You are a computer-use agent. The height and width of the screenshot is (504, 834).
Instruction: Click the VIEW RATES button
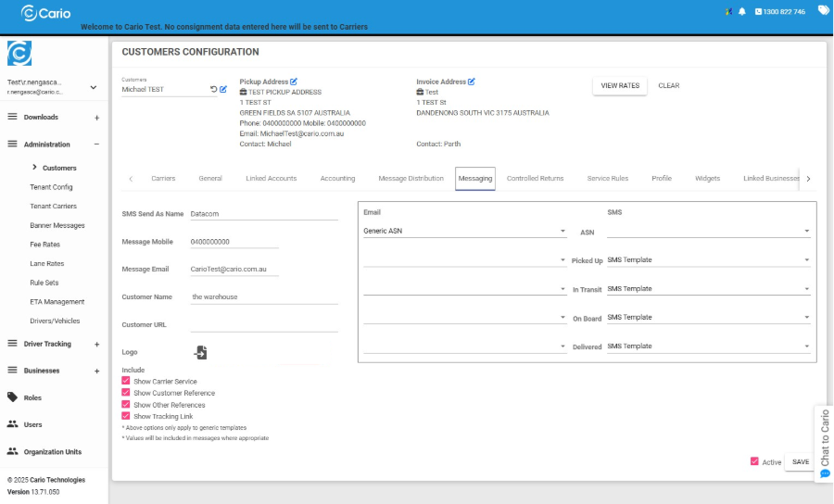tap(620, 85)
